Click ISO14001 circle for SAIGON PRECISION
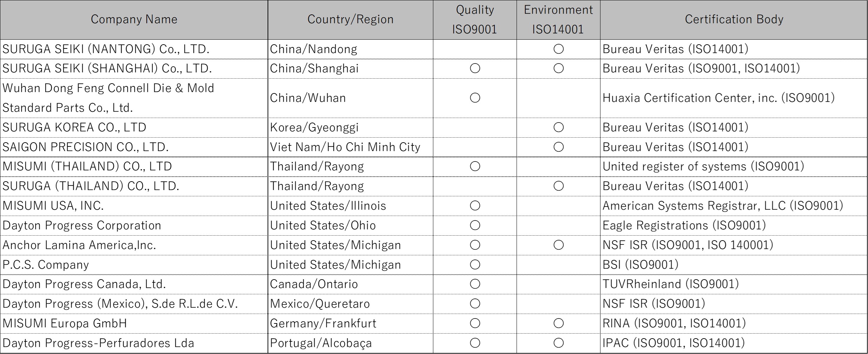This screenshot has width=868, height=354. [x=559, y=147]
